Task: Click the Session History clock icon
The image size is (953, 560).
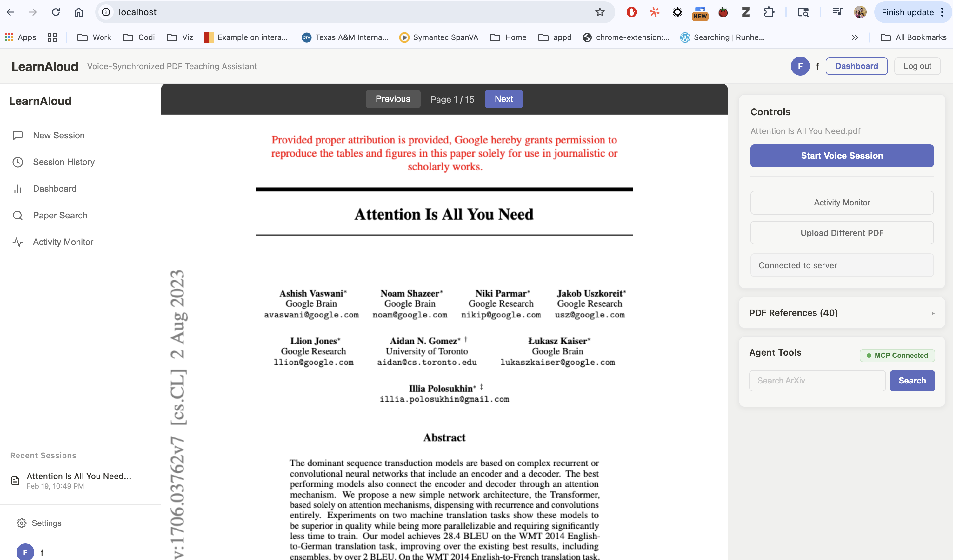Action: tap(18, 162)
